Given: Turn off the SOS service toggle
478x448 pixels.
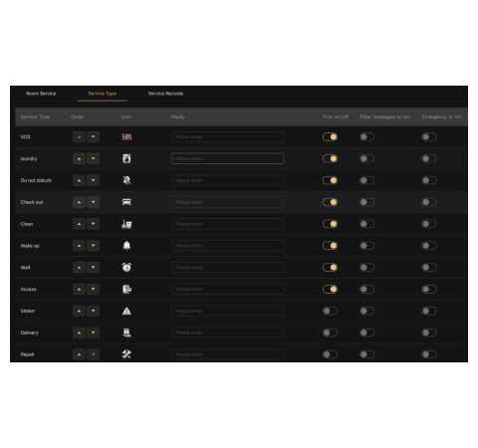Looking at the screenshot, I should click(330, 136).
